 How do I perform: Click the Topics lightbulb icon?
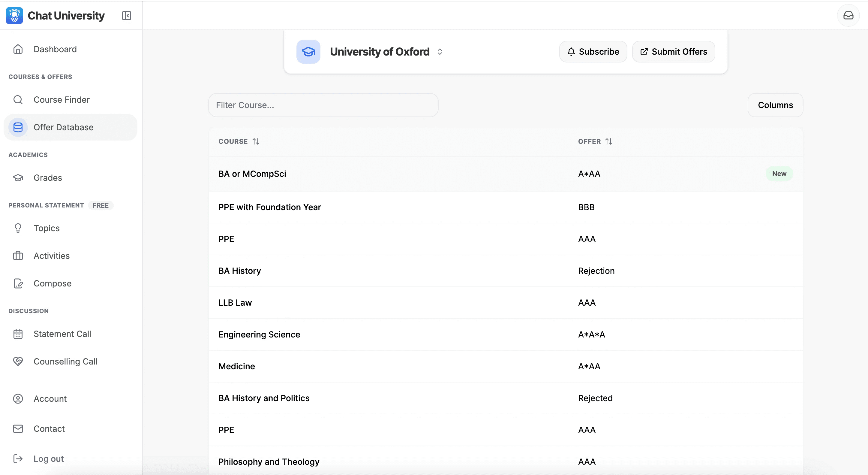18,228
